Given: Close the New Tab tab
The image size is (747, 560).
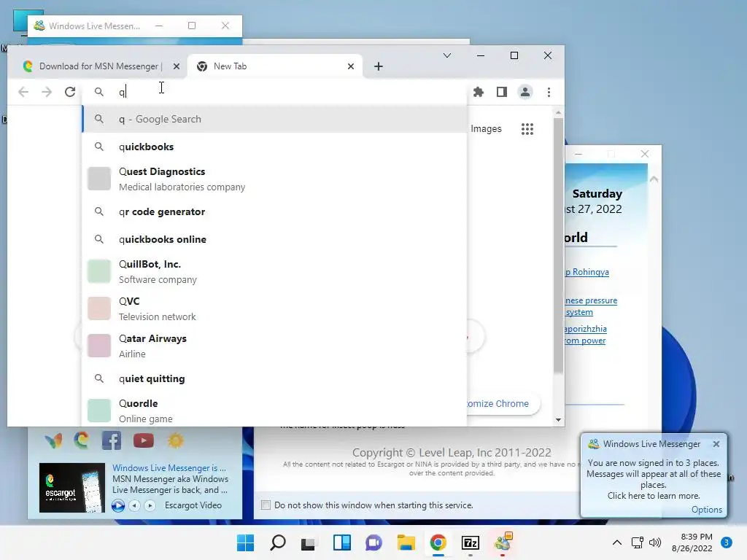Looking at the screenshot, I should click(x=351, y=66).
